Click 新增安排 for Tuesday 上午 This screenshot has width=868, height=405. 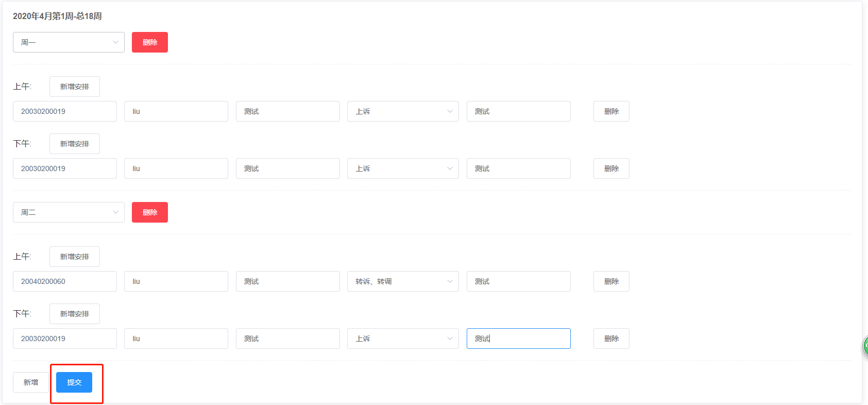(x=75, y=257)
